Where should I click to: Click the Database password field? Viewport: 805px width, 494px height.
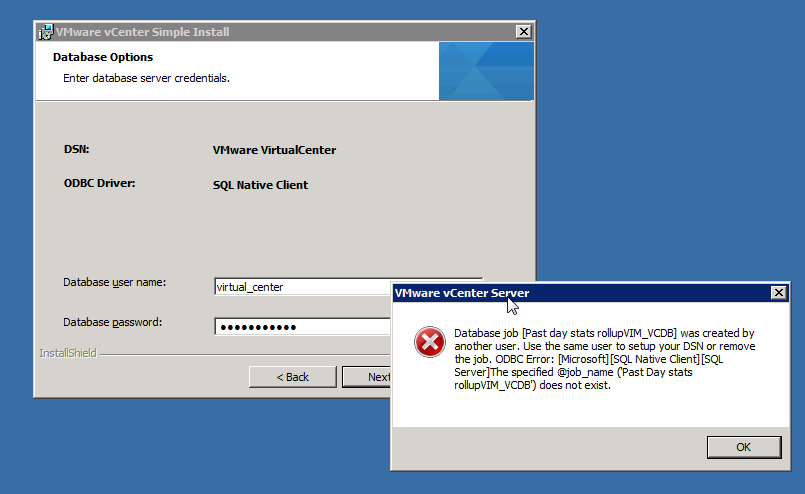click(x=302, y=327)
